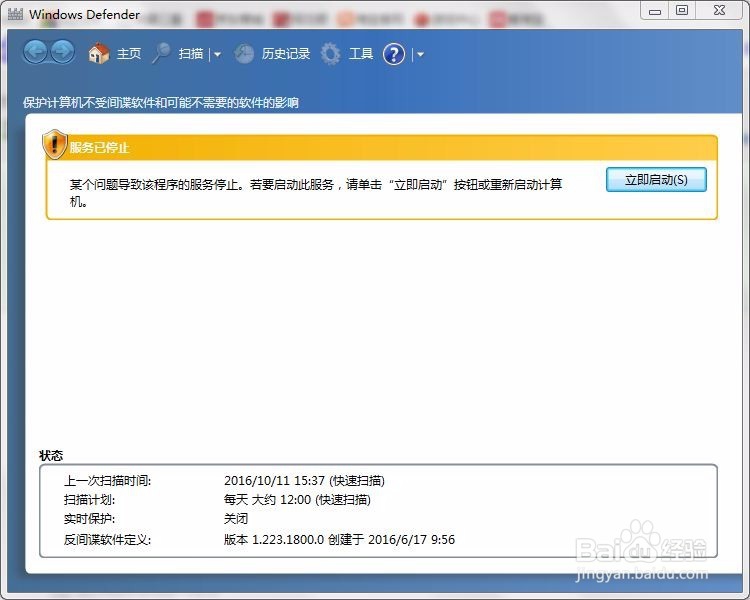Viewport: 750px width, 600px height.
Task: Select the 主页 toolbar label
Action: coord(129,54)
